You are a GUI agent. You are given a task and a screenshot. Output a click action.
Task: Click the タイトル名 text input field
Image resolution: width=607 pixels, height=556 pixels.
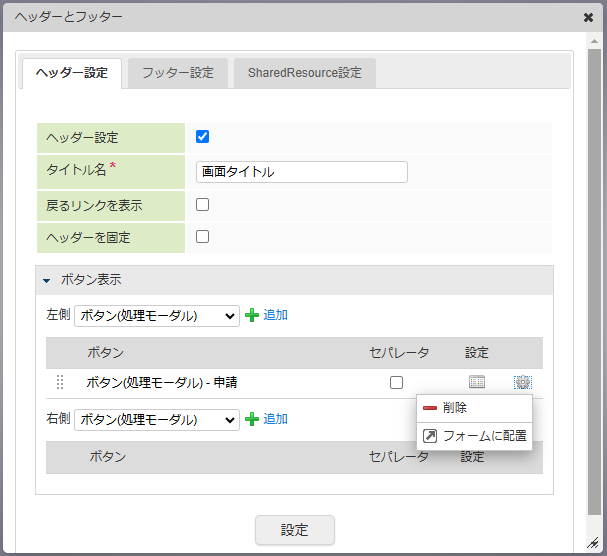coord(302,172)
